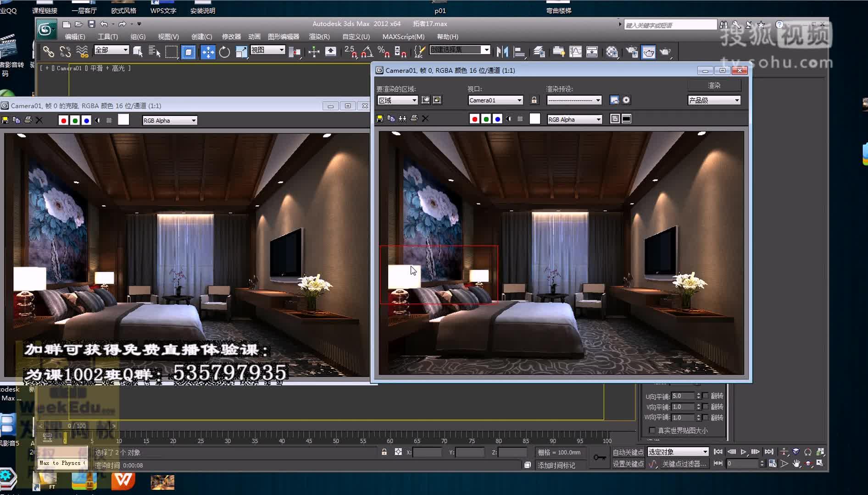Open the 渲染(R) menu
This screenshot has width=868, height=495.
[319, 37]
